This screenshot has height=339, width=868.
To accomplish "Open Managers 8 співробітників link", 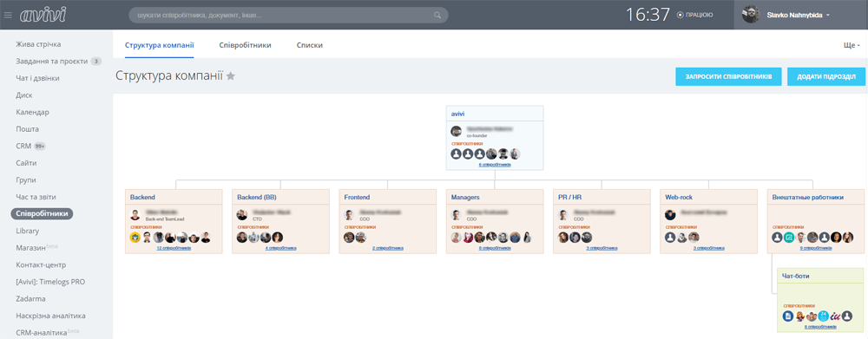I will 495,248.
